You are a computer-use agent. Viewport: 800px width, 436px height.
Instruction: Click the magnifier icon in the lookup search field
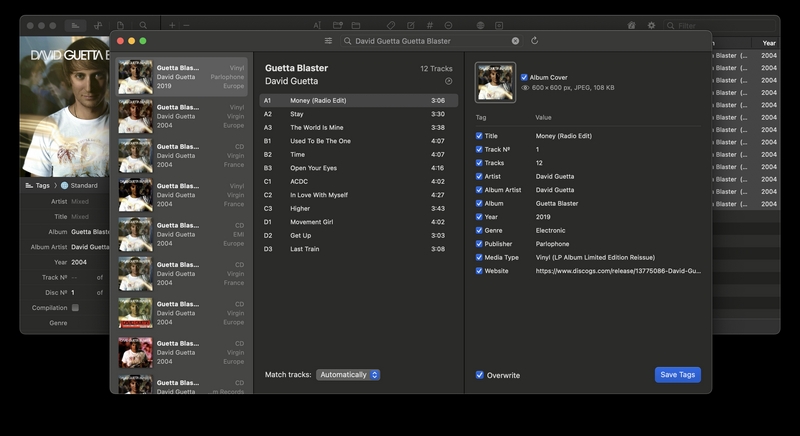(347, 41)
